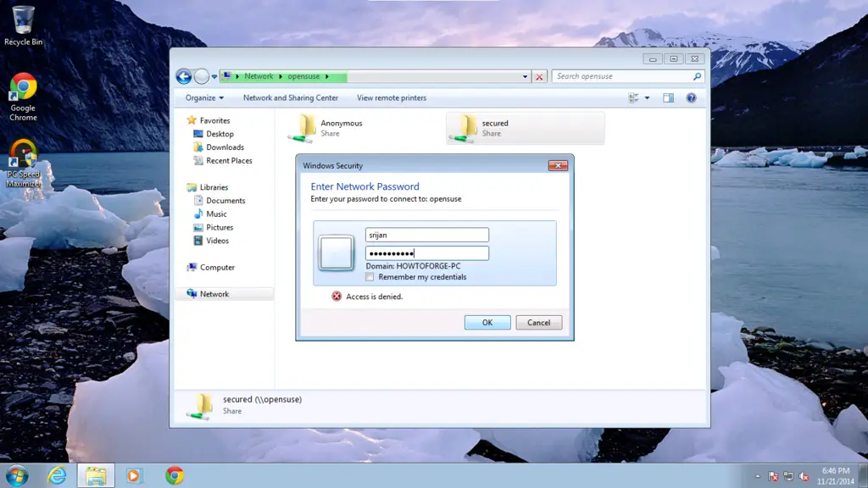
Task: Open Recycle Bin desktop icon
Action: point(23,25)
